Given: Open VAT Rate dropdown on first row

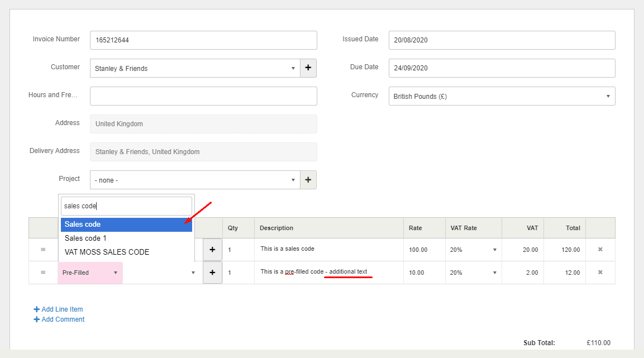Looking at the screenshot, I should [473, 250].
